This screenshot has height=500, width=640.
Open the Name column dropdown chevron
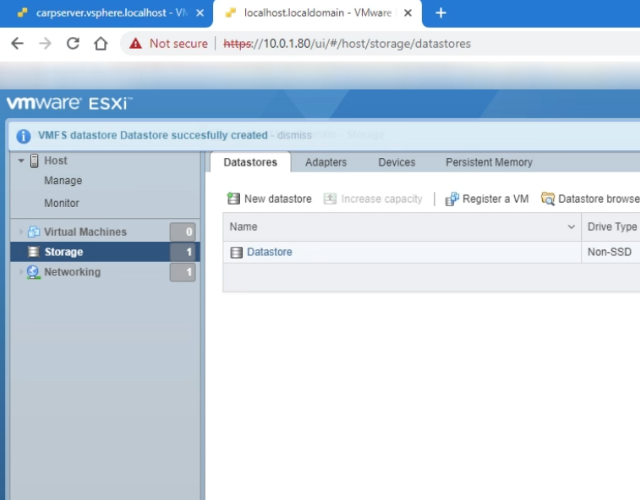[x=571, y=227]
